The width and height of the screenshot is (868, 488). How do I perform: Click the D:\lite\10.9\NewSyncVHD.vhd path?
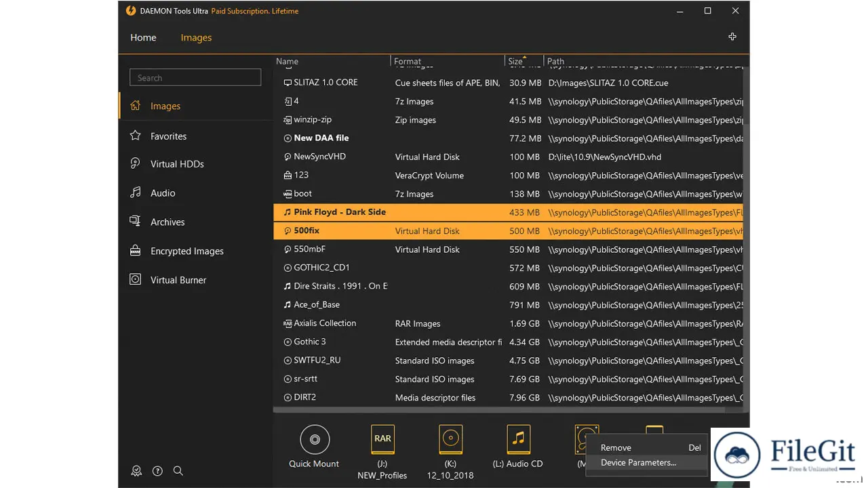pyautogui.click(x=604, y=157)
